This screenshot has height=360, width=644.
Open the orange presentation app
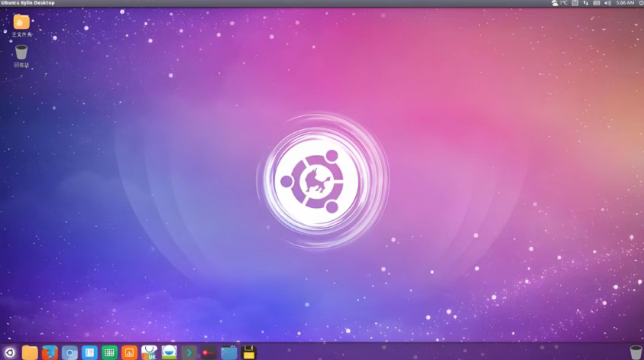[129, 352]
